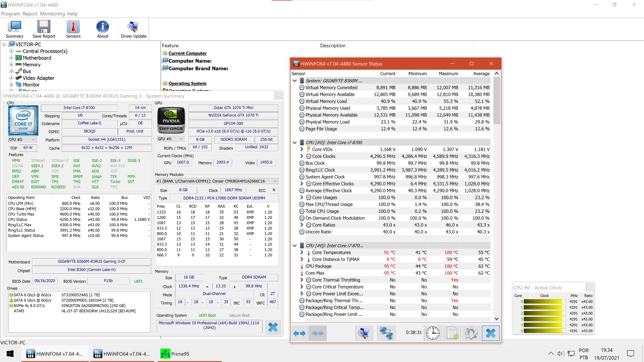
Task: Click collapse-columns arrows icon in Sensor Status
Action: click(x=318, y=333)
